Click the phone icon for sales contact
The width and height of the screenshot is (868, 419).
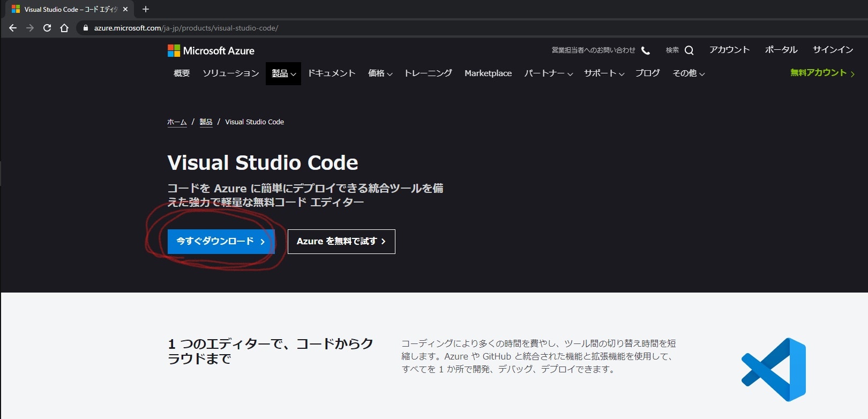point(646,50)
